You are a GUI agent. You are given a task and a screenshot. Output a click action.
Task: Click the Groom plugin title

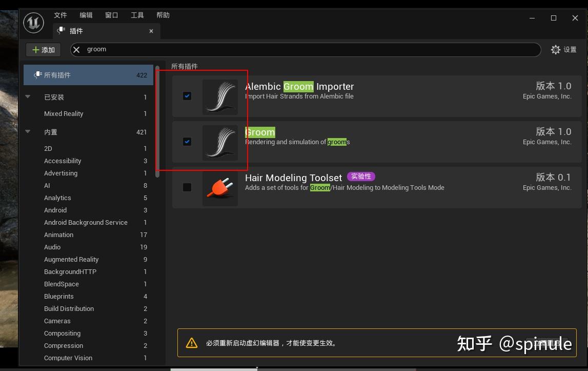260,132
